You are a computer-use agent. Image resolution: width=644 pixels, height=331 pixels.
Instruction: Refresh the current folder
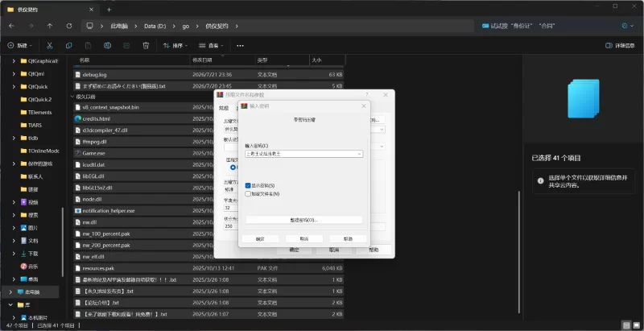pyautogui.click(x=69, y=26)
